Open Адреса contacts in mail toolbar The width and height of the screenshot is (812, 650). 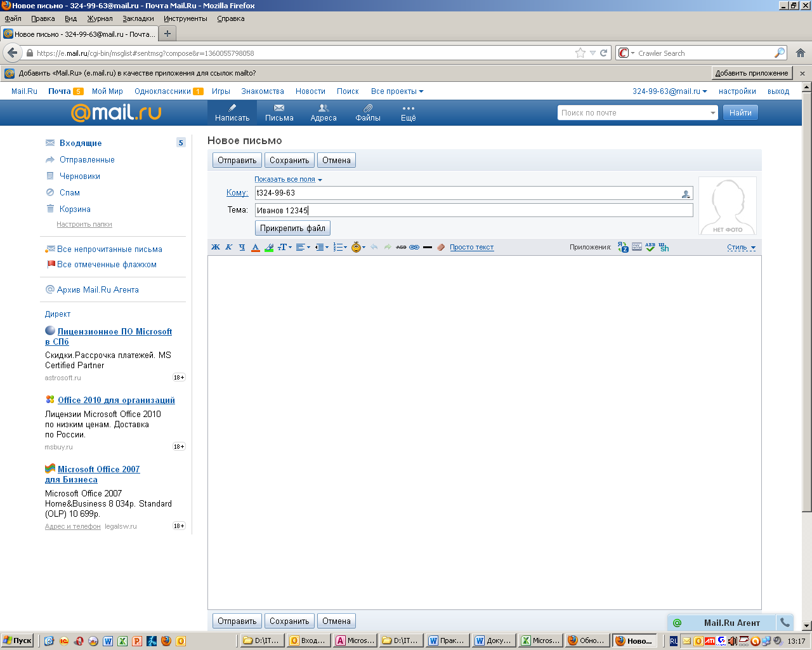[324, 112]
